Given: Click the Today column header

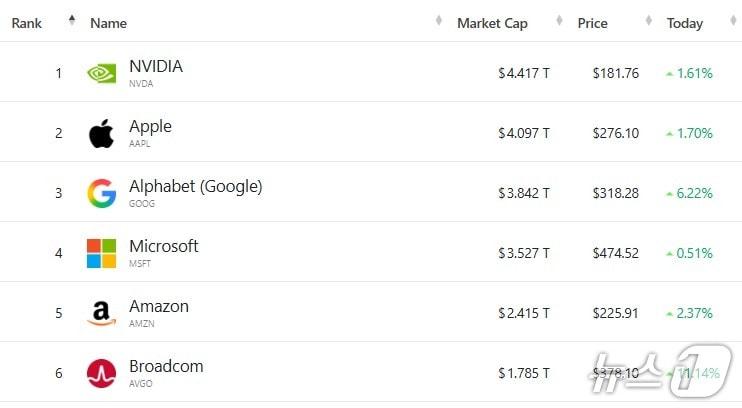Looking at the screenshot, I should (x=685, y=23).
